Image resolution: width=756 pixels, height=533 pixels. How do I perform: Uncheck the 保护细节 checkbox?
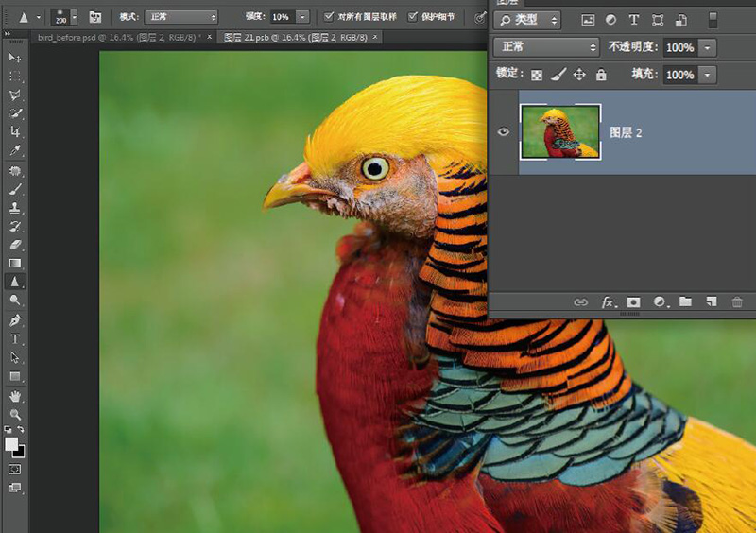pos(413,17)
